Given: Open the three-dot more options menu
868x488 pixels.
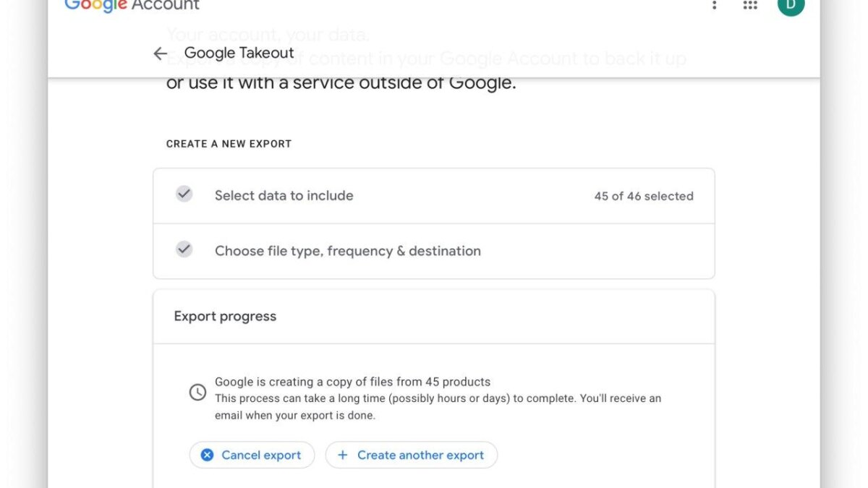Looking at the screenshot, I should pyautogui.click(x=714, y=5).
